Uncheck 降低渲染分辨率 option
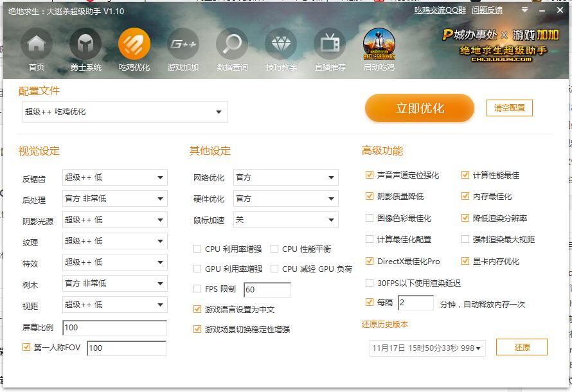Viewport: 572px width, 392px height. pyautogui.click(x=465, y=218)
